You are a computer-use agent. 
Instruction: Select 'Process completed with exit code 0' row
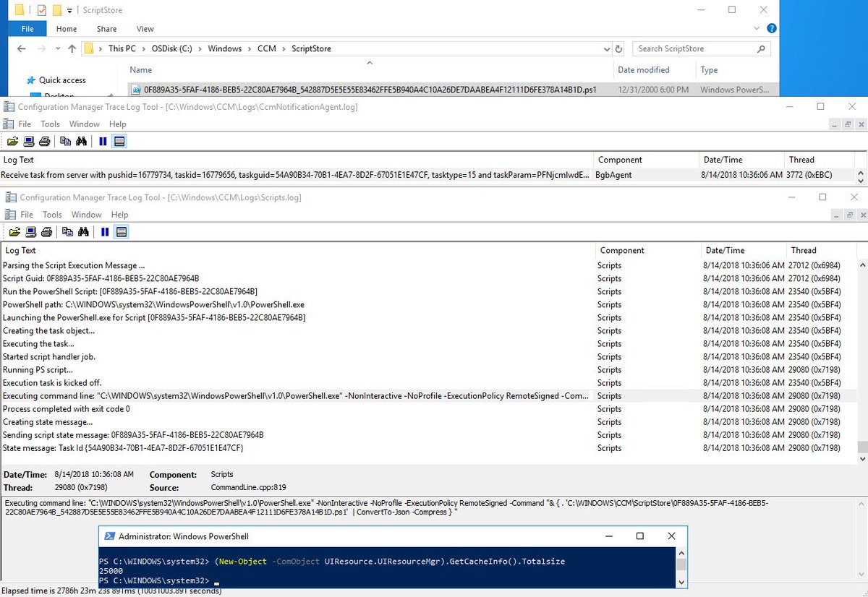[428, 409]
